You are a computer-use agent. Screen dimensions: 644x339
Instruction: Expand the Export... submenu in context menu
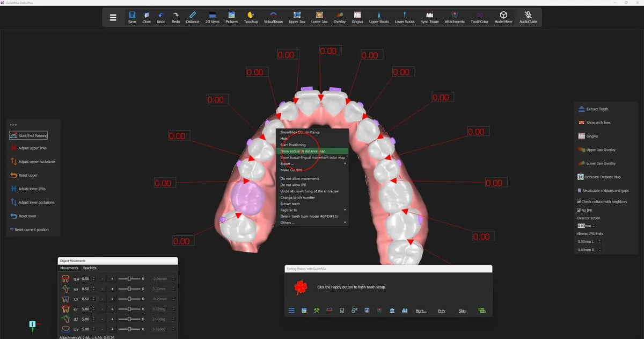[x=312, y=164]
